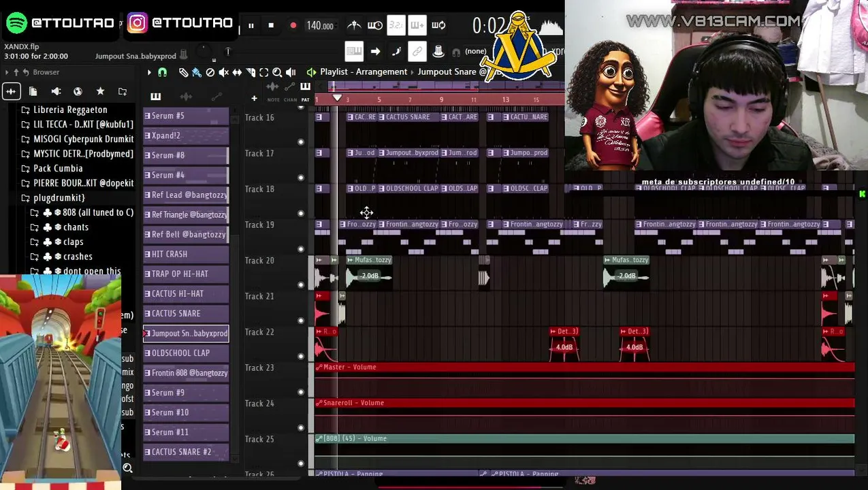868x490 pixels.
Task: Expand the Libreria Reggaeton folder
Action: coord(70,110)
